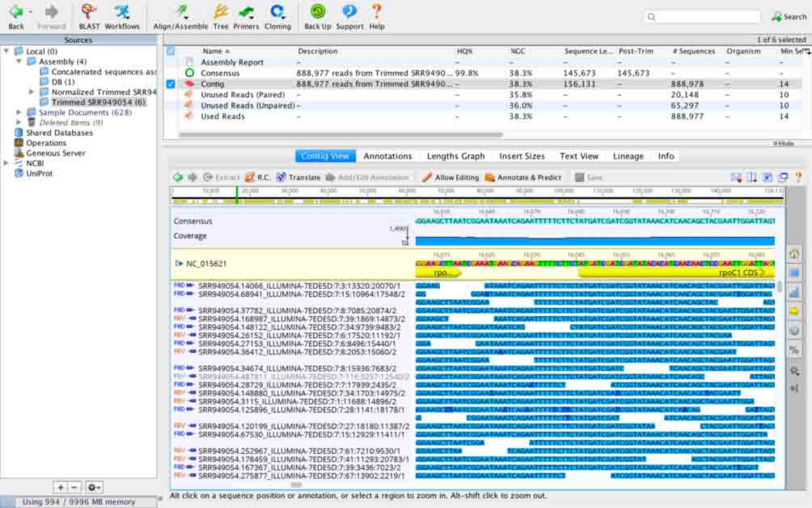The width and height of the screenshot is (812, 508).
Task: Click the Translate icon
Action: point(281,177)
